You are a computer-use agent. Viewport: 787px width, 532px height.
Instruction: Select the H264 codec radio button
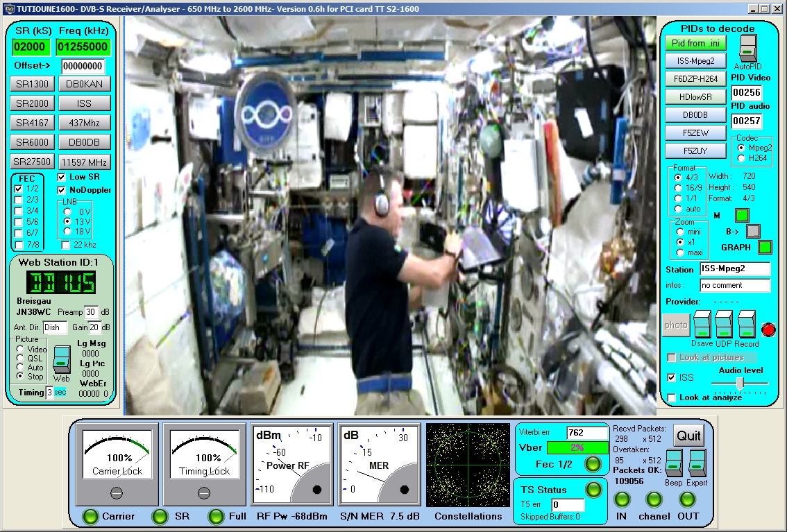tap(741, 158)
